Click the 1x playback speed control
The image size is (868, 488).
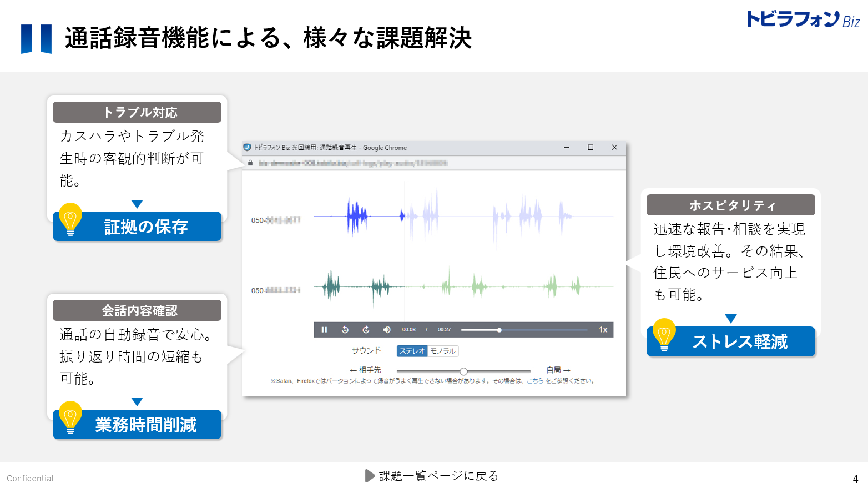[x=603, y=330]
